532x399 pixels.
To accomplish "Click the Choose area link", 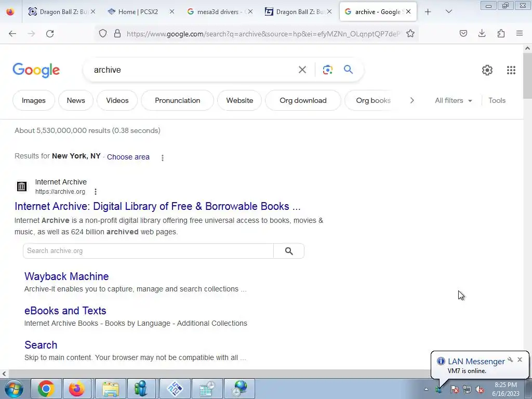I will pos(128,157).
